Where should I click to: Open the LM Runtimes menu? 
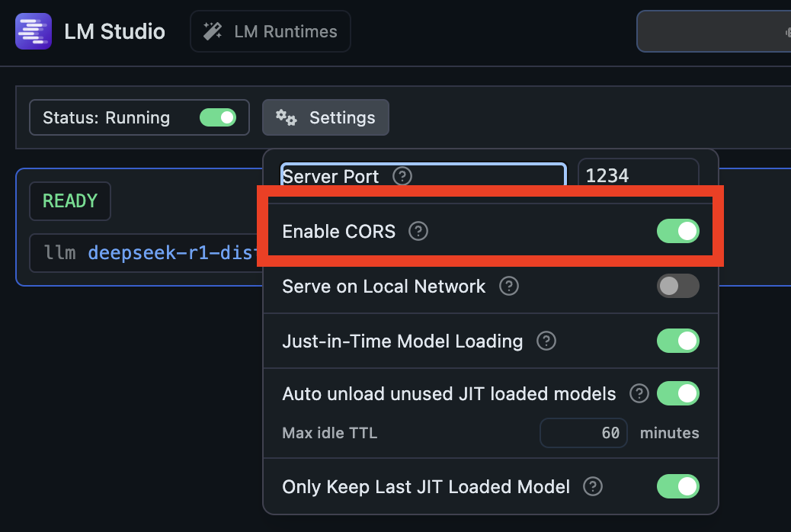(x=270, y=31)
